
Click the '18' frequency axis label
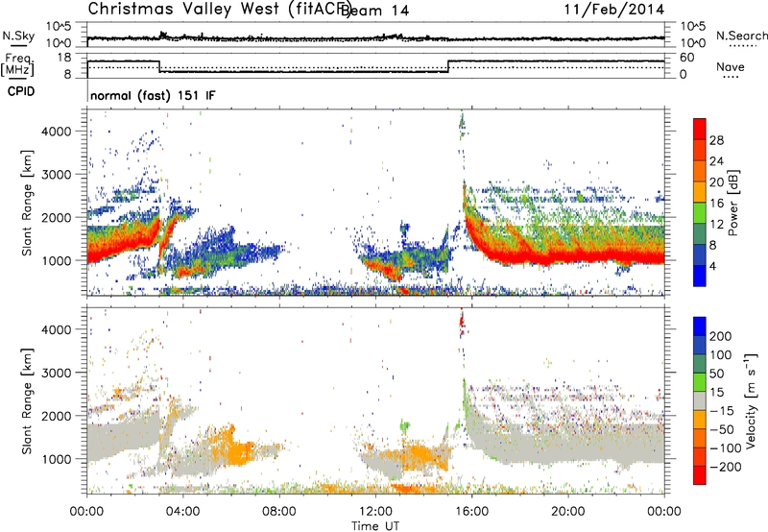point(63,58)
